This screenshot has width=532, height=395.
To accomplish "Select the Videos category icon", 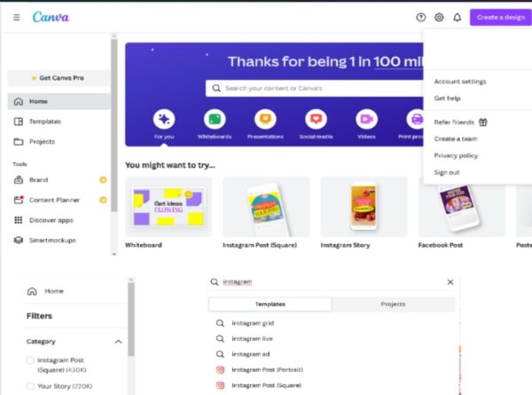I will click(365, 119).
